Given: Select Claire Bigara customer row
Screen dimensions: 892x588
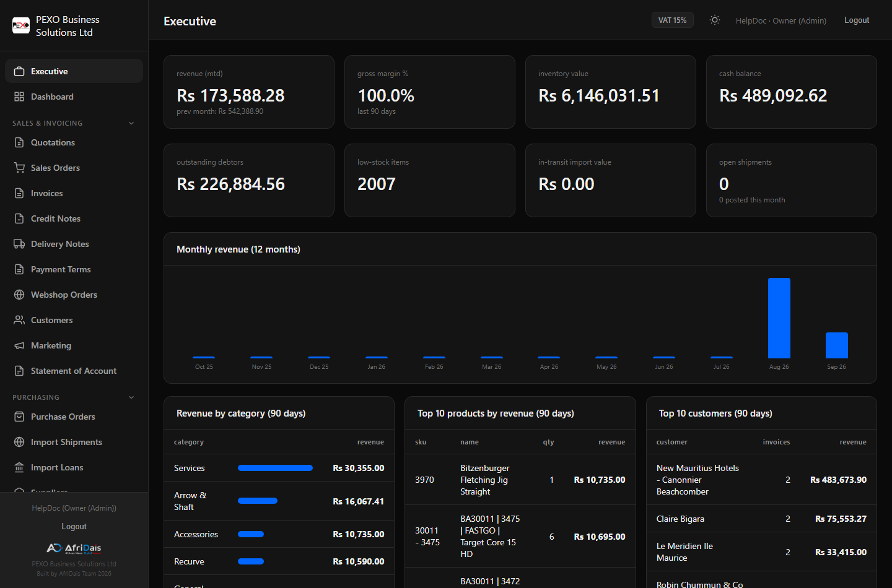Looking at the screenshot, I should 761,519.
